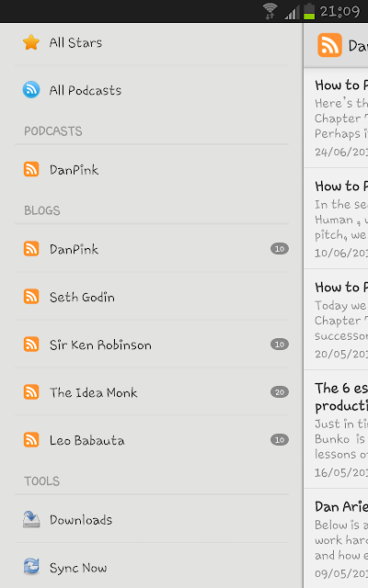Tap the Downloads tray icon
Image resolution: width=368 pixels, height=588 pixels.
point(31,519)
